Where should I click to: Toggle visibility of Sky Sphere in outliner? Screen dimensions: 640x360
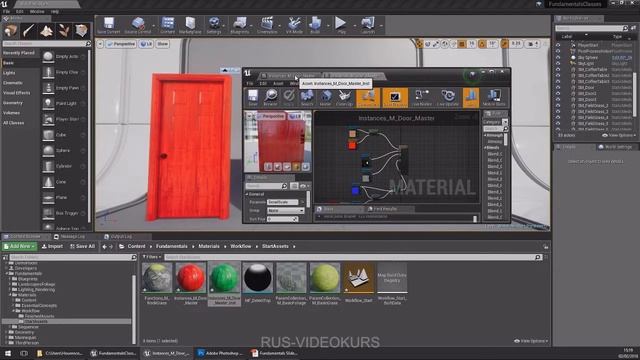[558, 58]
